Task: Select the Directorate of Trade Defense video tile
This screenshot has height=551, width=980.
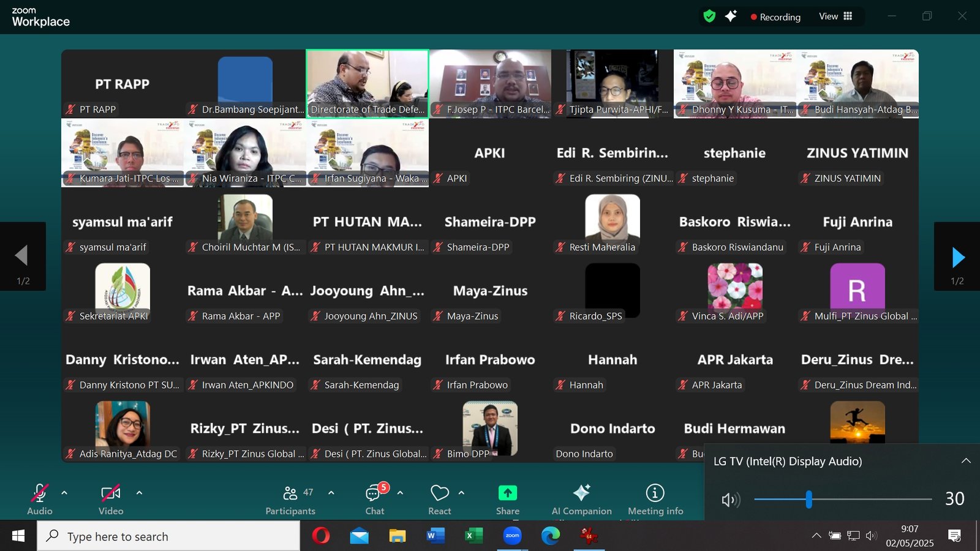Action: (367, 84)
